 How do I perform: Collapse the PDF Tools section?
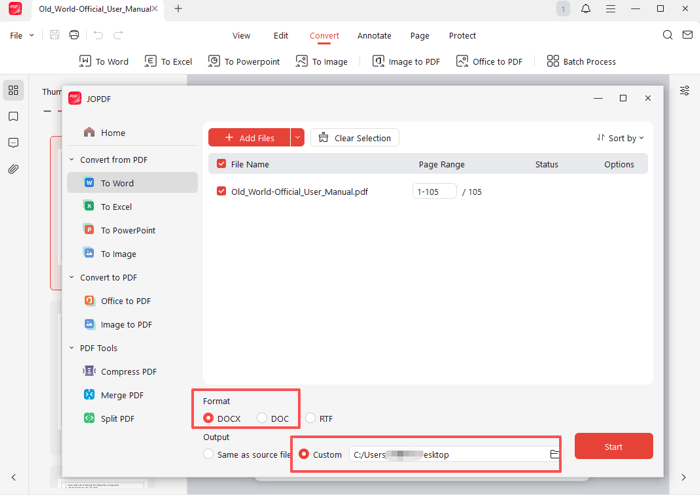71,348
